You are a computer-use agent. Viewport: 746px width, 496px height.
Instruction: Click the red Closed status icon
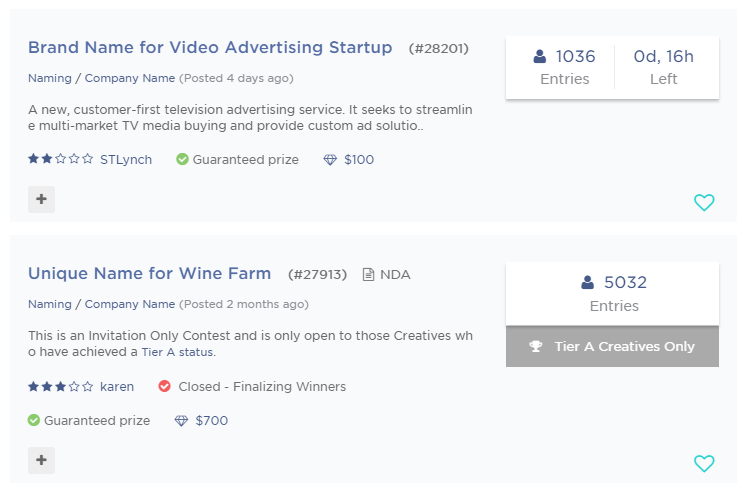pos(164,387)
